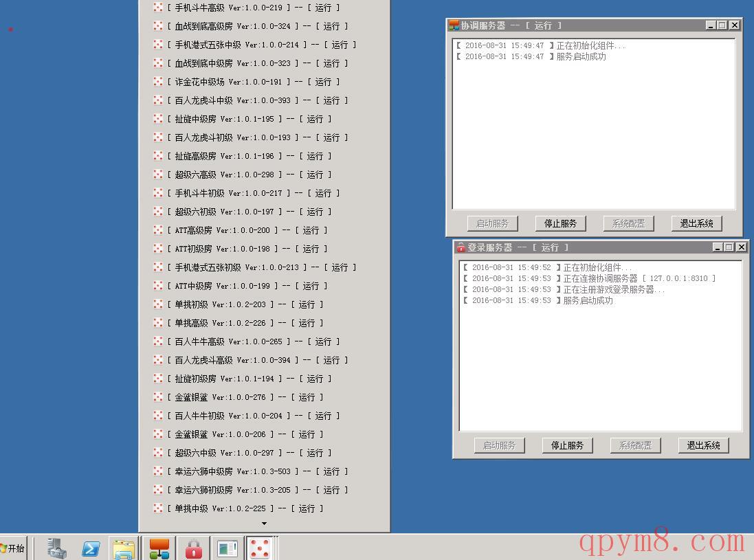The height and width of the screenshot is (560, 754).
Task: Click 启动服务 in the 登录服务器 window
Action: [x=499, y=446]
